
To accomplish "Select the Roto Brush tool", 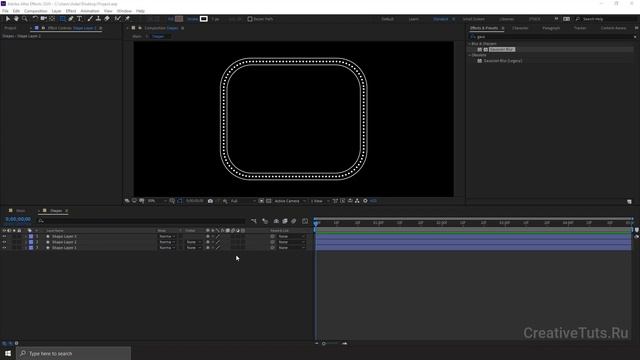I will click(118, 19).
